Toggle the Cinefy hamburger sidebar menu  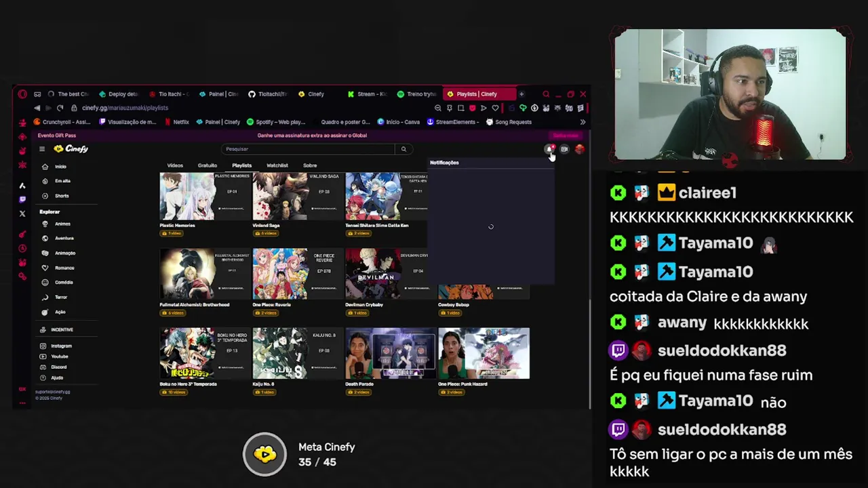pyautogui.click(x=42, y=149)
